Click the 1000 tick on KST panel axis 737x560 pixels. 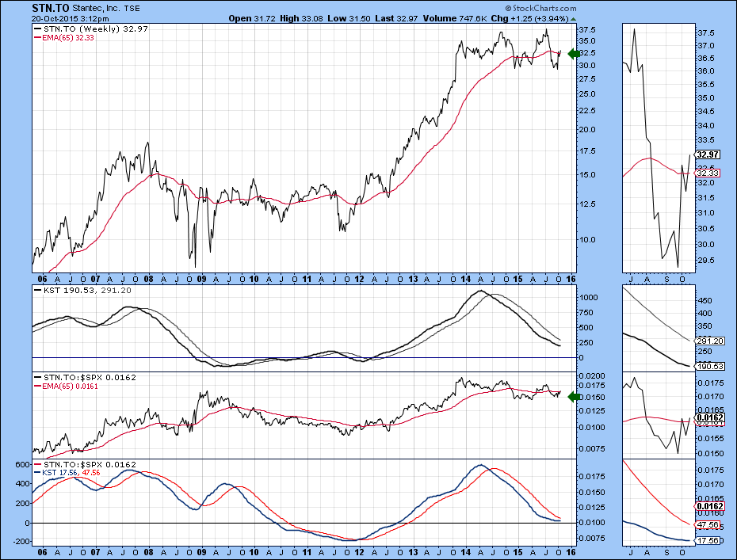tap(589, 297)
